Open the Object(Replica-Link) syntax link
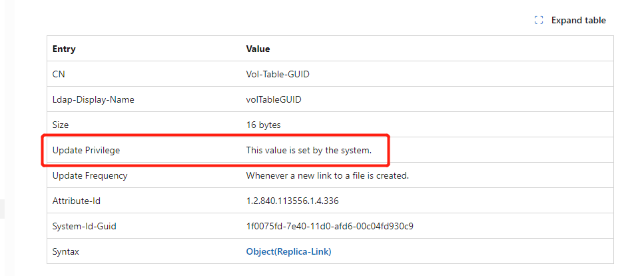This screenshot has width=644, height=276. click(x=288, y=251)
